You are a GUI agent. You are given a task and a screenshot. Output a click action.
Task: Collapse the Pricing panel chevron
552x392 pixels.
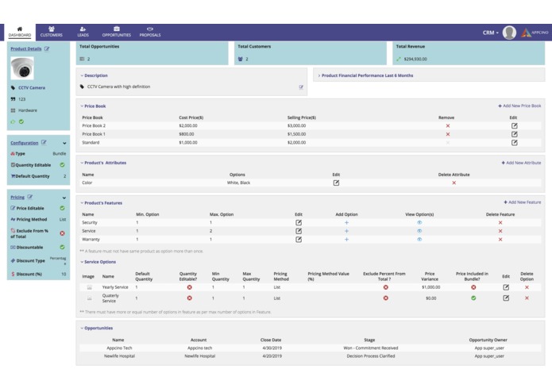pyautogui.click(x=64, y=198)
